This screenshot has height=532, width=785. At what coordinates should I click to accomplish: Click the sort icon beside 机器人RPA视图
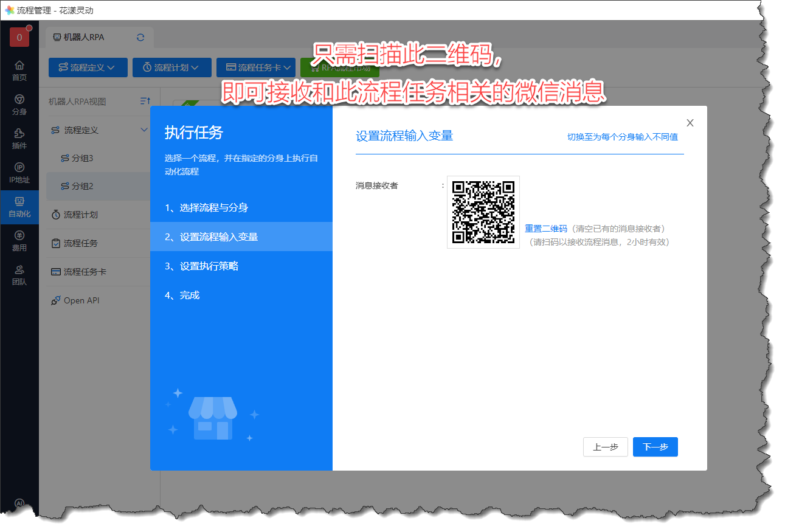point(145,101)
